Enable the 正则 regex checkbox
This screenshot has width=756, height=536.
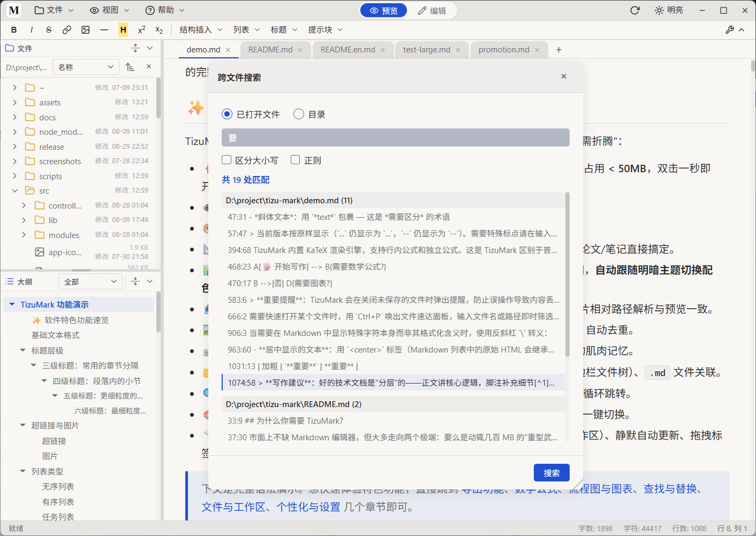coord(306,160)
